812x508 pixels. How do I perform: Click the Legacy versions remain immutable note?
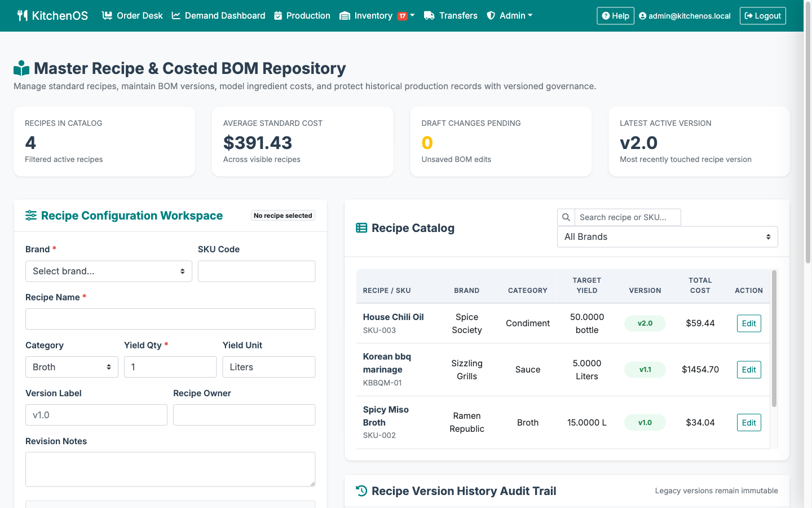(x=716, y=491)
